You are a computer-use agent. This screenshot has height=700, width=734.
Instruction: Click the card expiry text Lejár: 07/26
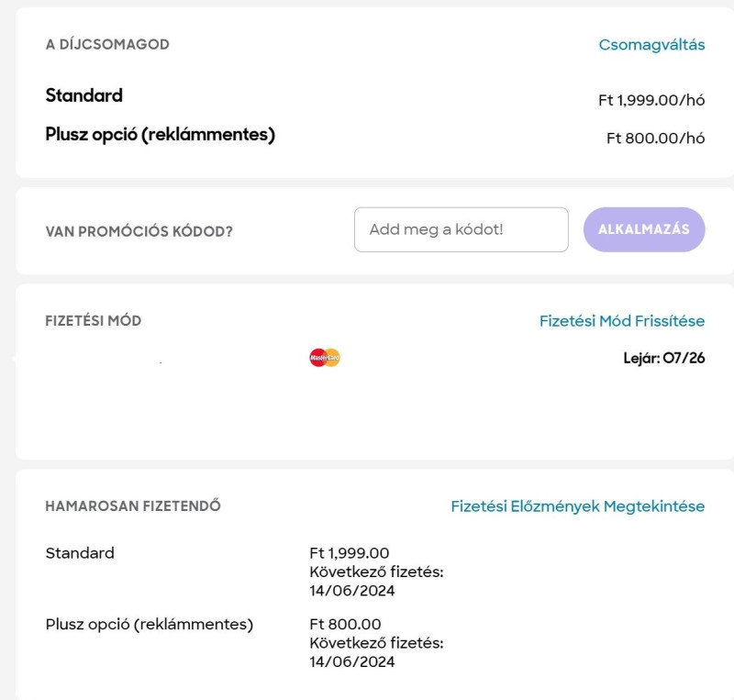663,358
